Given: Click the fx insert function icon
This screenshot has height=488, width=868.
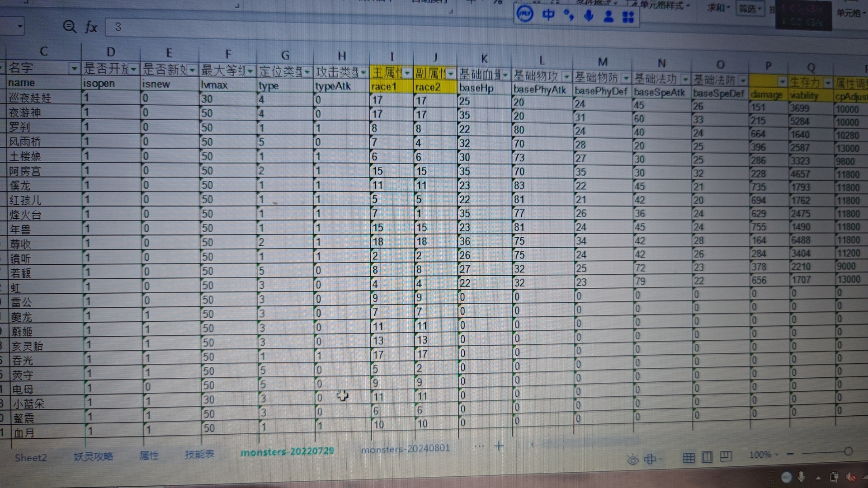Looking at the screenshot, I should click(x=91, y=27).
